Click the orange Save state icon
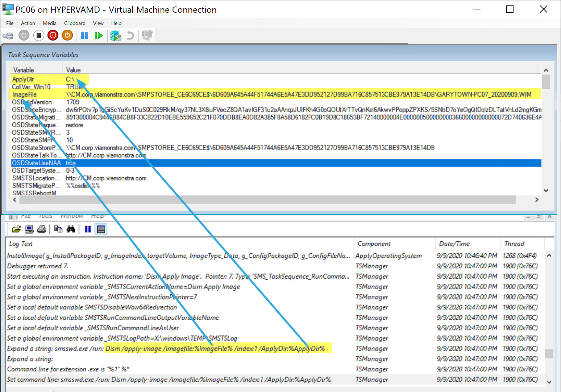 click(67, 35)
